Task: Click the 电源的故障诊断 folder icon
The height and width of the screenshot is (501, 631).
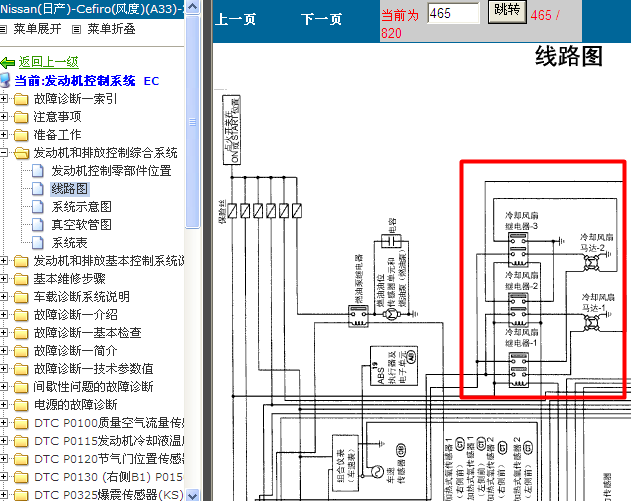Action: click(x=21, y=405)
